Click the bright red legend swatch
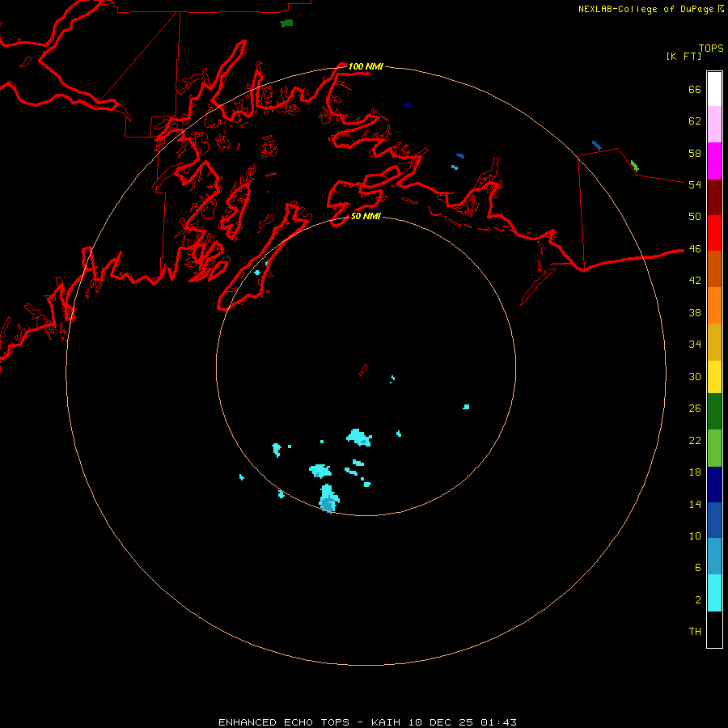Screen dimensions: 728x728 coord(714,233)
